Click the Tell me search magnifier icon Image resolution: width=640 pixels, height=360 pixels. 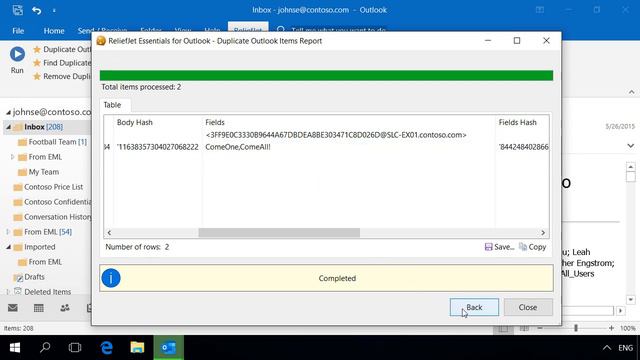point(281,30)
